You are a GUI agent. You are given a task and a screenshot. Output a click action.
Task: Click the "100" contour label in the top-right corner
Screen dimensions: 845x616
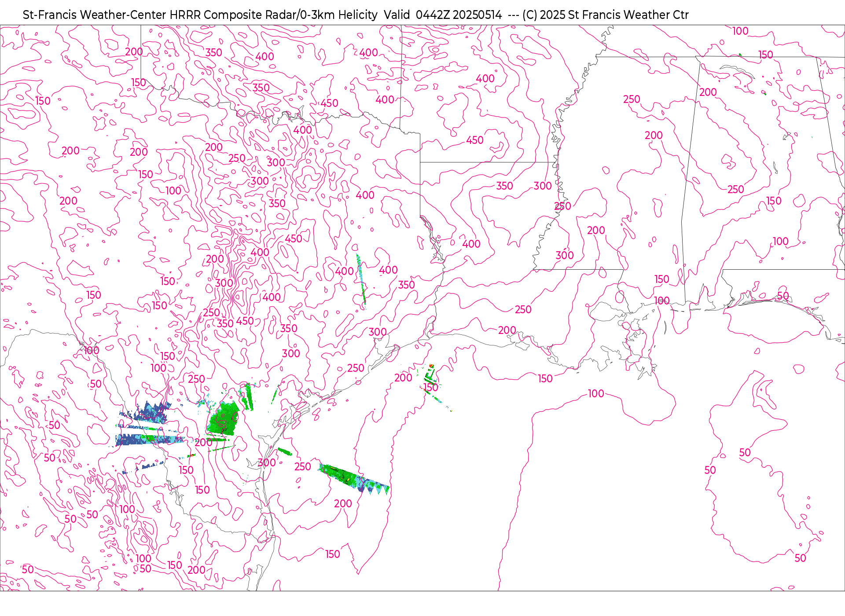click(x=740, y=31)
